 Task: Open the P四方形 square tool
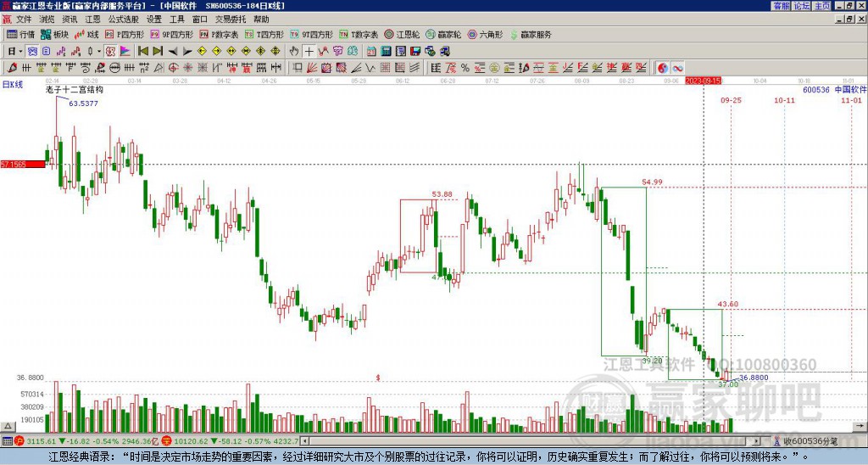[x=125, y=34]
